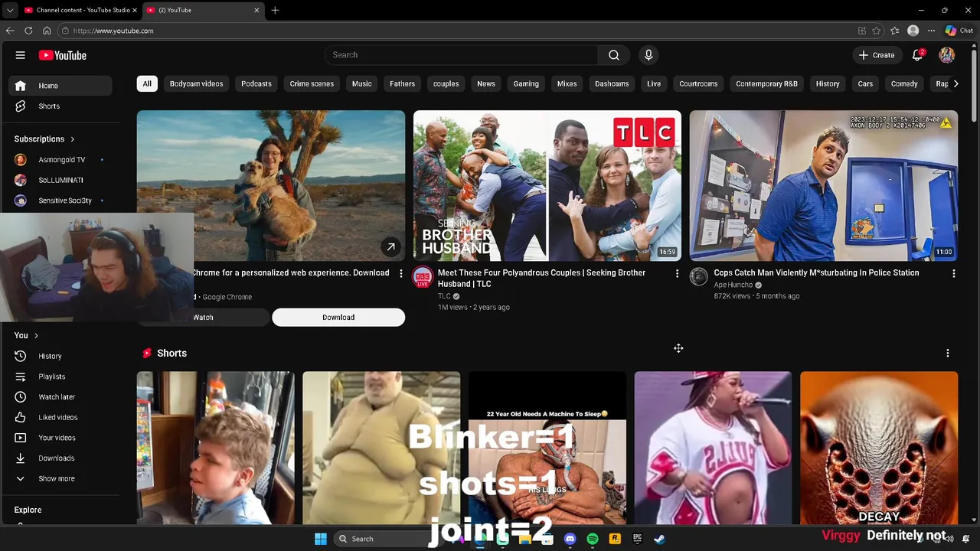Open Epic Games launcher from the taskbar

(637, 539)
